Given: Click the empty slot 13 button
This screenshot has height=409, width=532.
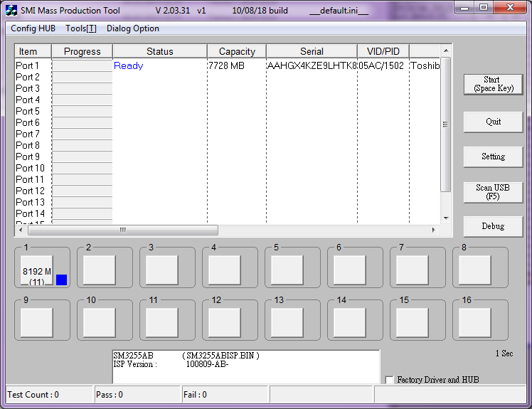Looking at the screenshot, I should (287, 323).
